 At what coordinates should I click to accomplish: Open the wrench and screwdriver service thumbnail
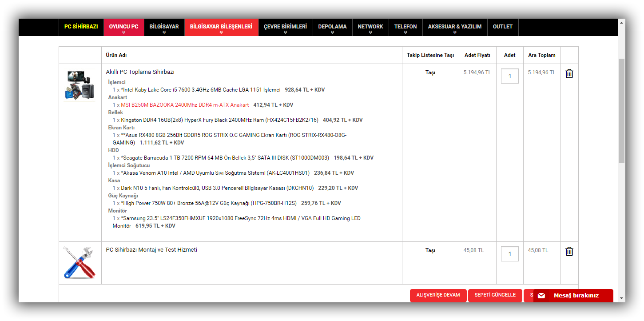point(80,263)
